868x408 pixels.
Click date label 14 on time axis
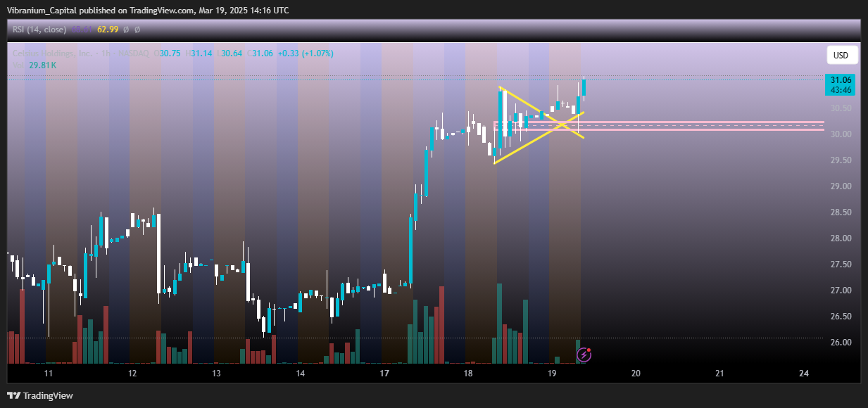[x=301, y=374]
